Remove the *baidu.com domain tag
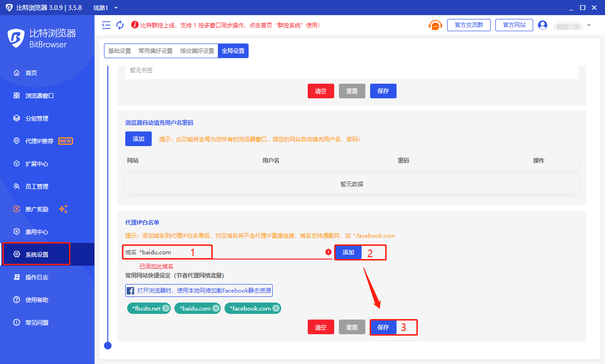The height and width of the screenshot is (364, 605). pos(216,308)
